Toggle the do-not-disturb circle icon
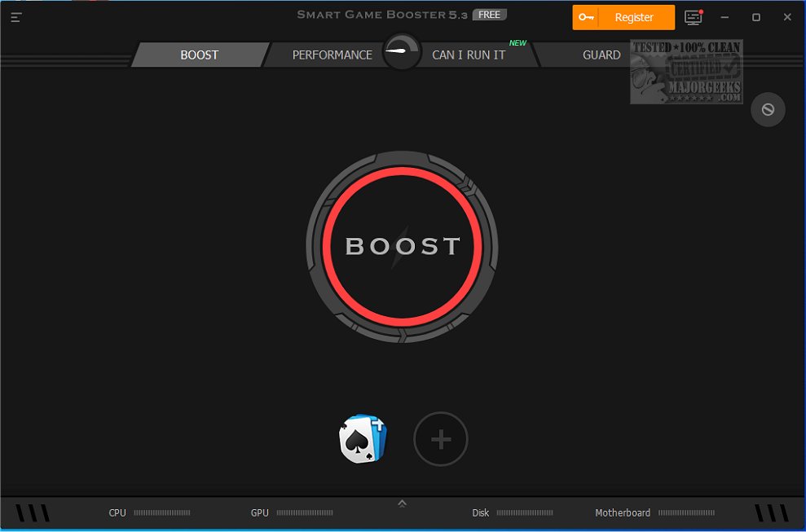The width and height of the screenshot is (806, 532). coord(768,109)
